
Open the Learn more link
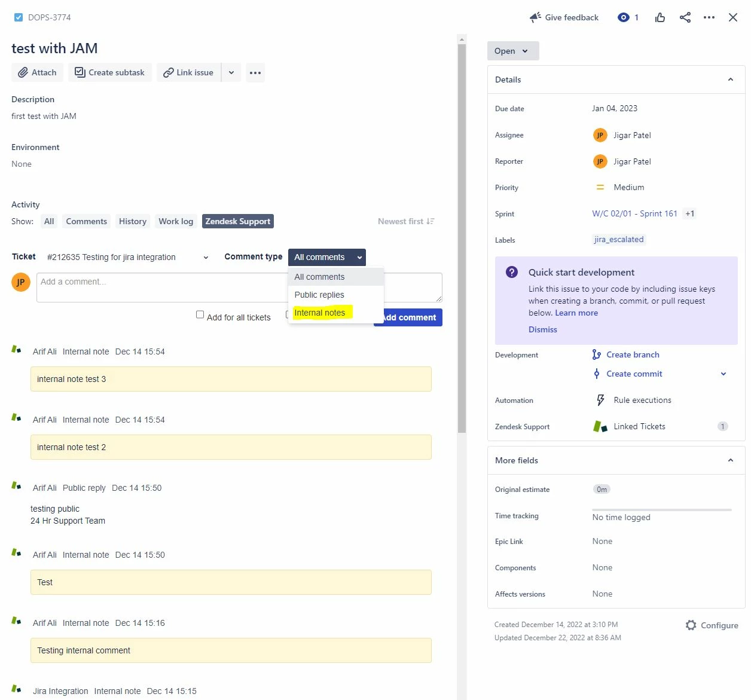(576, 313)
